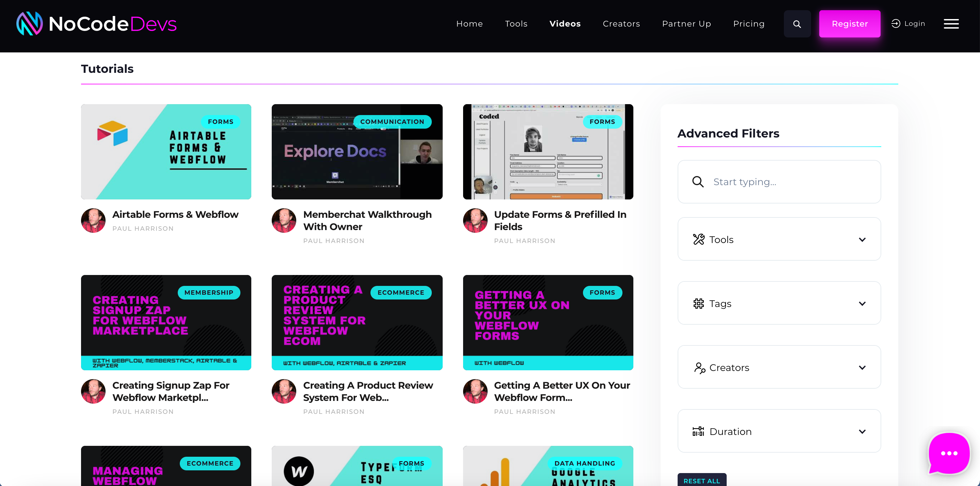The image size is (980, 486).
Task: Click author avatar beside Getting A Better UX title
Action: click(475, 391)
